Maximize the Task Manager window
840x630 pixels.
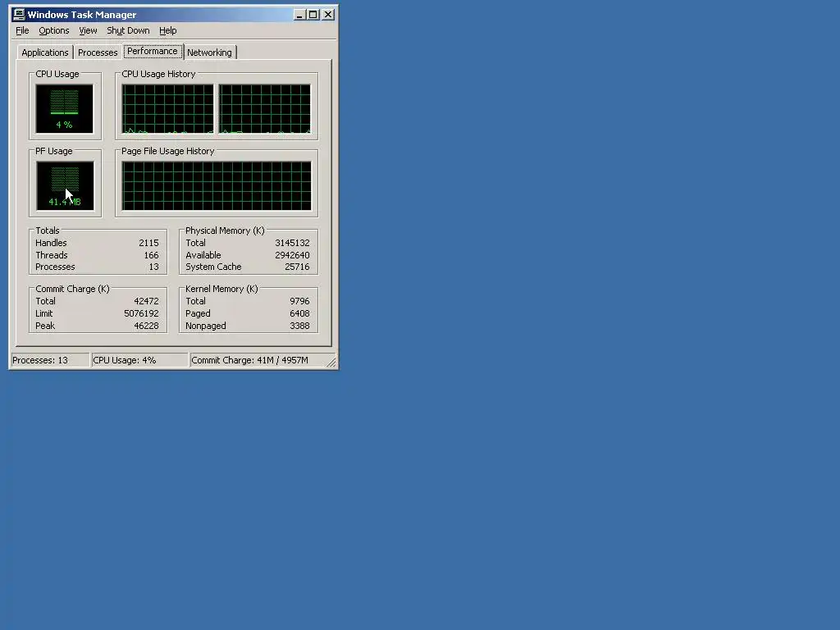click(313, 15)
